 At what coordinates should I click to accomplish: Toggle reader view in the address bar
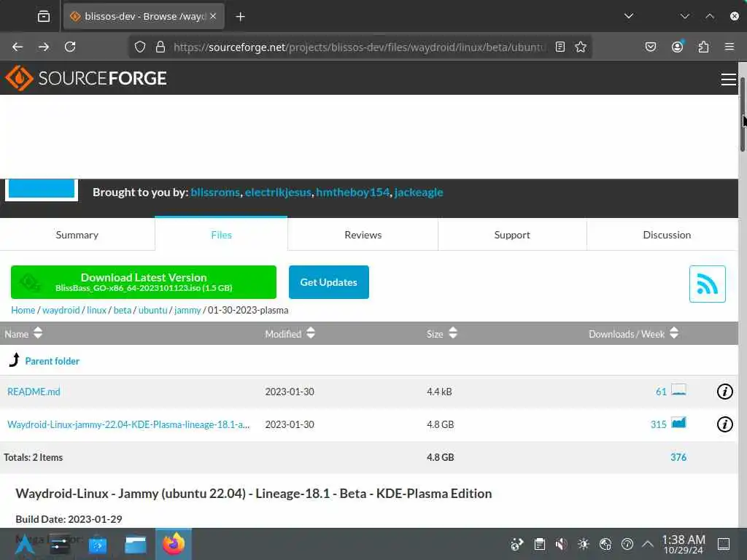560,47
